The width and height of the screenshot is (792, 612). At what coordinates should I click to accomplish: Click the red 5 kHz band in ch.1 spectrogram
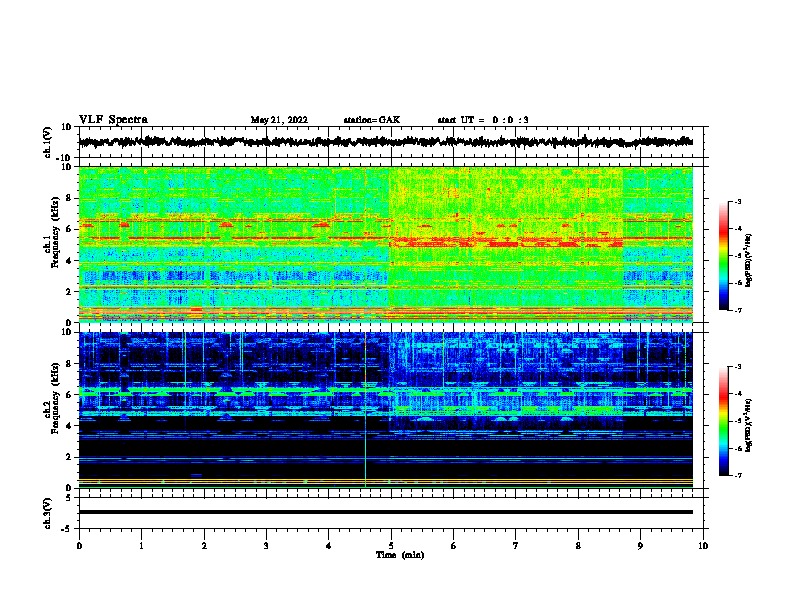click(505, 242)
